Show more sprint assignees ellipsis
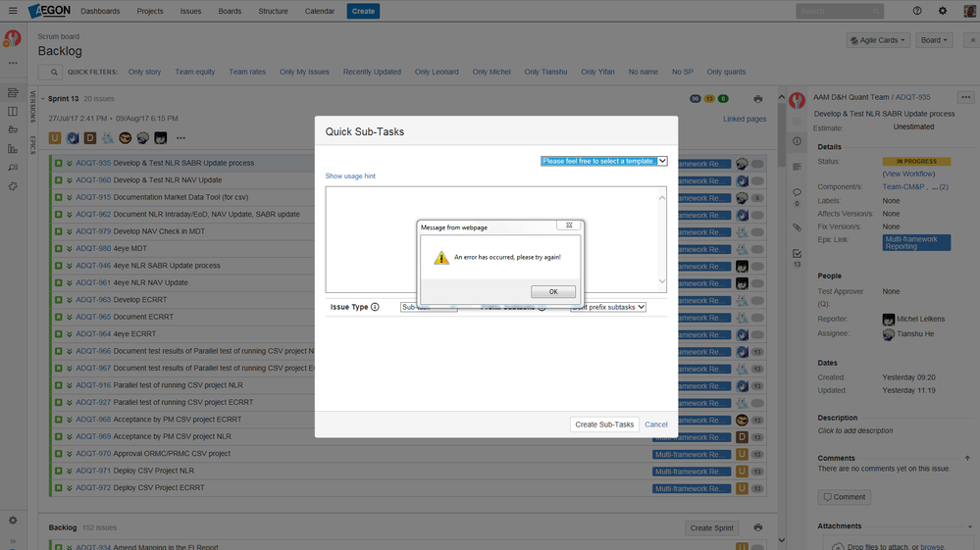This screenshot has width=980, height=550. pyautogui.click(x=181, y=138)
